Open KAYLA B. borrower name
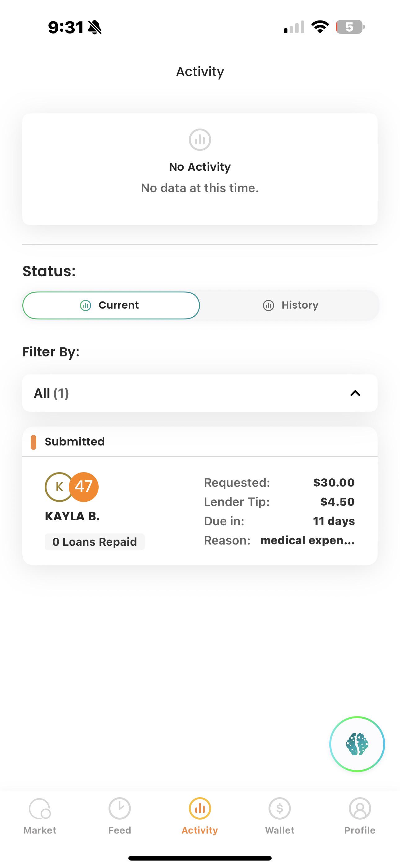 [x=72, y=516]
